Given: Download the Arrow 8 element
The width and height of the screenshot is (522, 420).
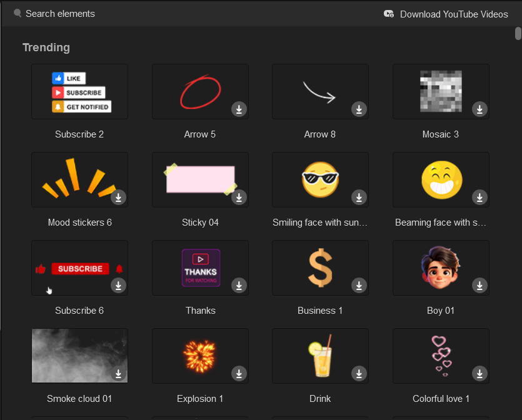Looking at the screenshot, I should click(359, 109).
